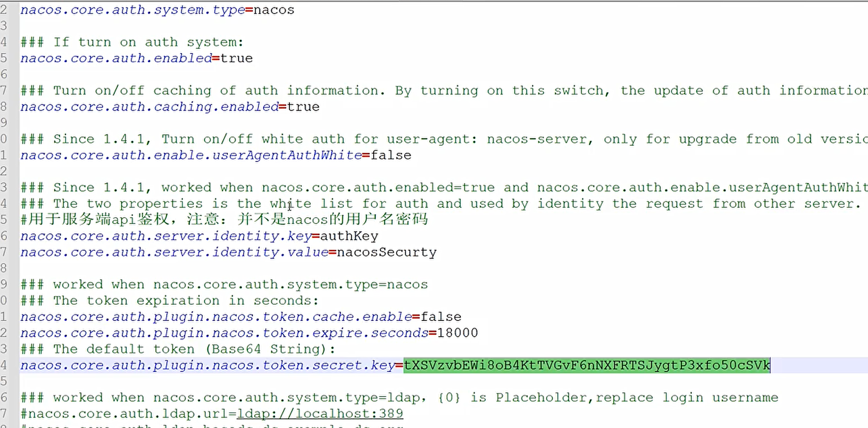This screenshot has width=868, height=428.
Task: Click the ldap://localhost:389 link
Action: (320, 413)
